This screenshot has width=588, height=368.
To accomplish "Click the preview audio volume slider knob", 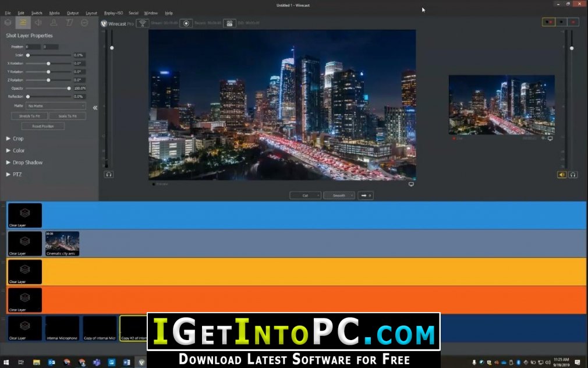I will coord(112,48).
